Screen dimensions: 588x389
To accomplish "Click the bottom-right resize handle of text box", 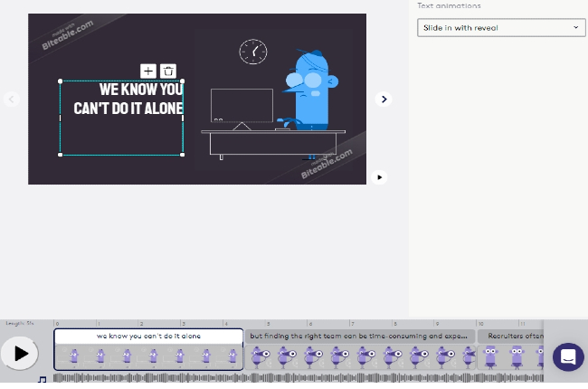I will (183, 155).
